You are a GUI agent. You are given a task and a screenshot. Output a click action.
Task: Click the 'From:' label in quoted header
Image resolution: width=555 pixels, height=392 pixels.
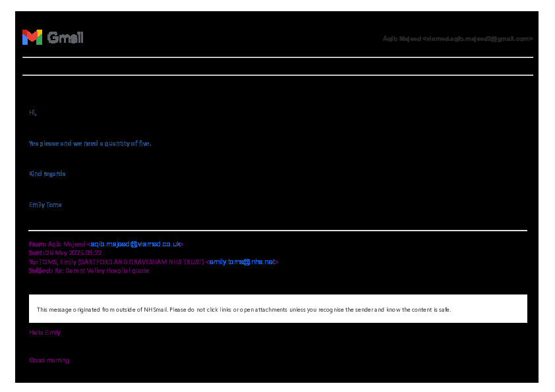click(38, 244)
